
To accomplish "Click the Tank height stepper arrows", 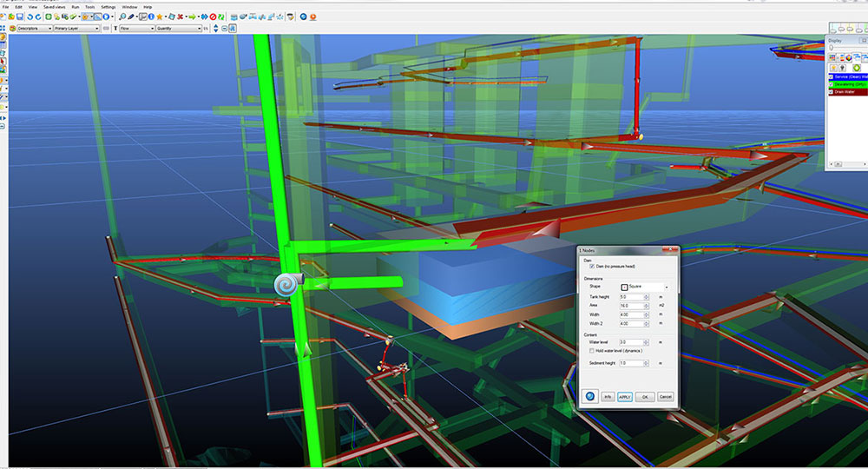I will [x=647, y=297].
